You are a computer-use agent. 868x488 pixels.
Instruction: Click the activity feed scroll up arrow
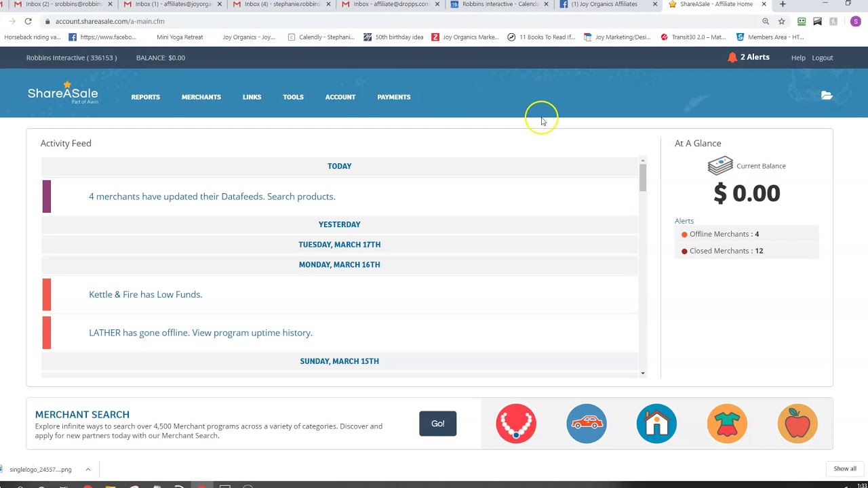tap(642, 160)
